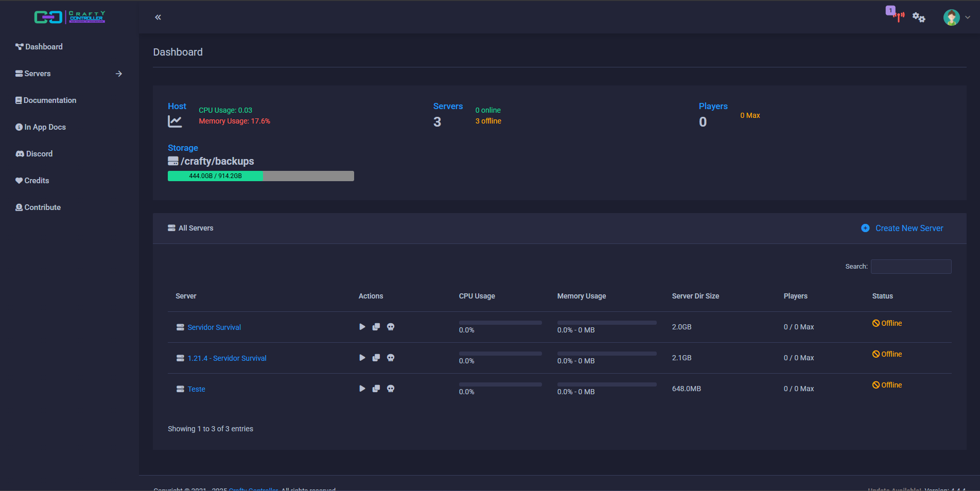Clone the 1.21.4 - Servidor Survival server
Image resolution: width=980 pixels, height=491 pixels.
pyautogui.click(x=376, y=358)
